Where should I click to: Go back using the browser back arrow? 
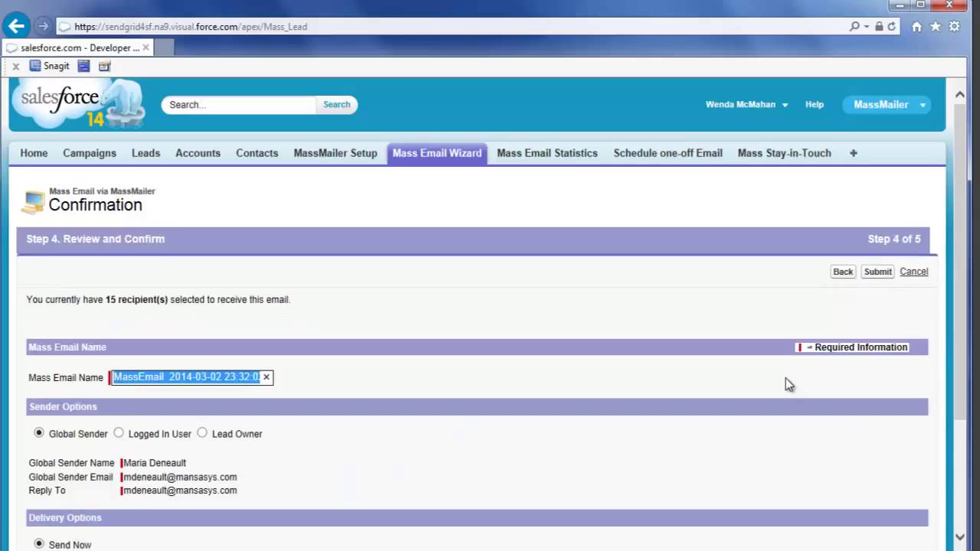[x=17, y=26]
